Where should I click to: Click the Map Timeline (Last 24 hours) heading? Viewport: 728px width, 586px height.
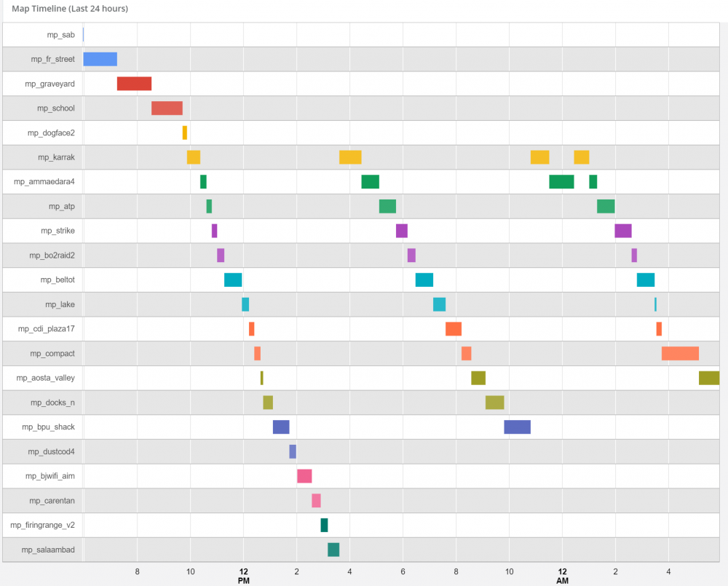click(70, 9)
